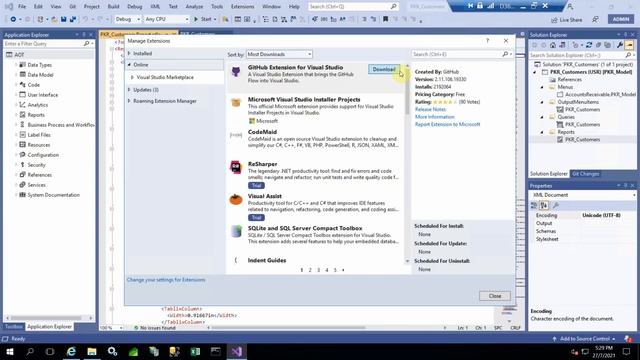
Task: Click the Save All toolbar icon
Action: click(x=73, y=19)
